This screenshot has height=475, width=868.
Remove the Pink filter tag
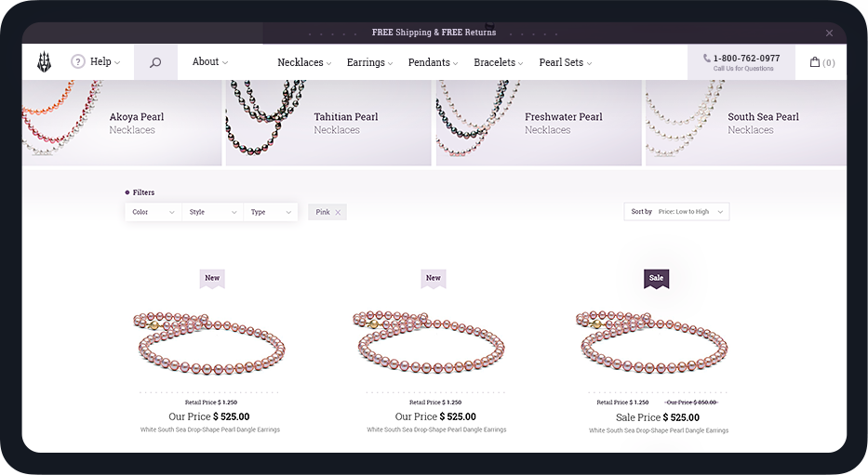pyautogui.click(x=338, y=212)
